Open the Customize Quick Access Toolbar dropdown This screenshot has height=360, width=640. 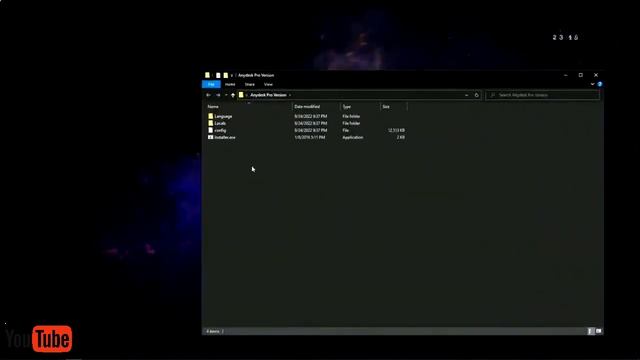click(x=232, y=76)
